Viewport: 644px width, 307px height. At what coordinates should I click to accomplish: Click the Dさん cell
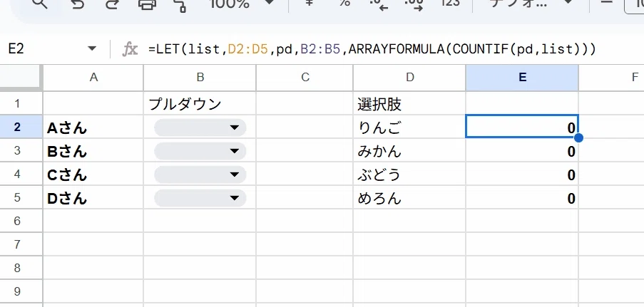(93, 197)
